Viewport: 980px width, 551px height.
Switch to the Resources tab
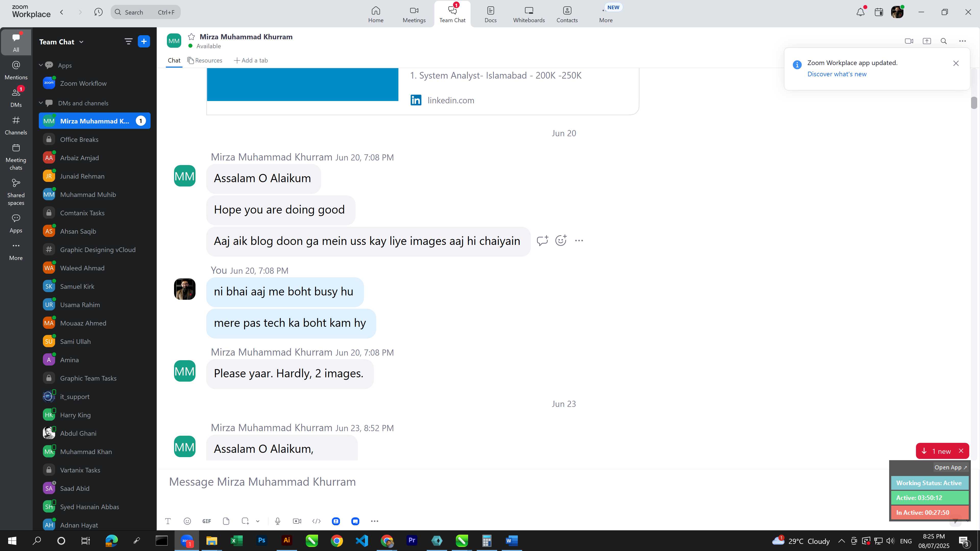point(205,60)
